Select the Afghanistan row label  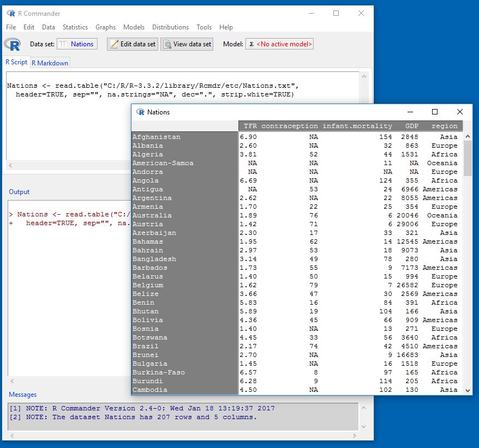coord(157,137)
